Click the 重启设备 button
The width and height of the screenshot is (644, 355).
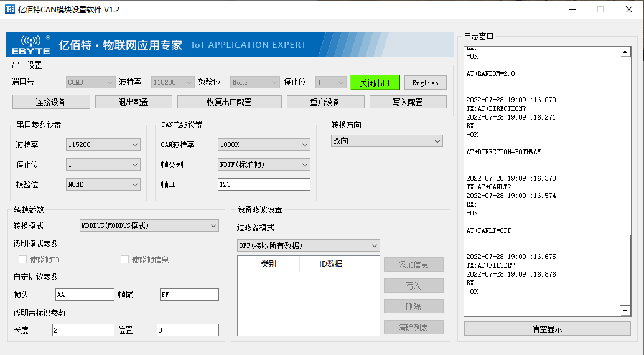(325, 102)
